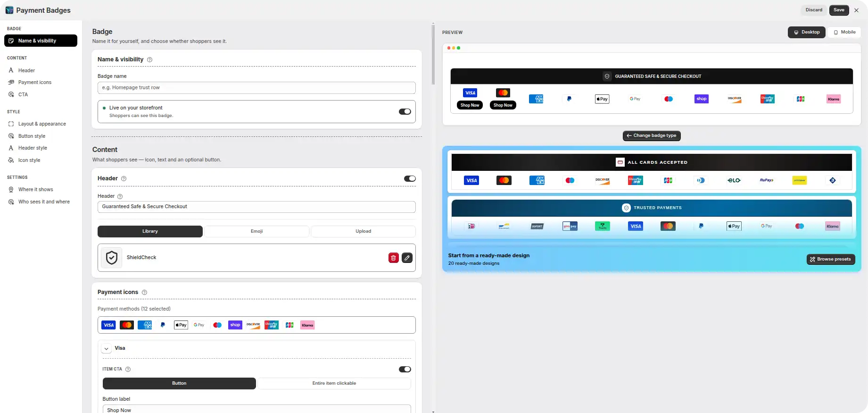Screen dimensions: 868x413
Task: Switch preview to Desktop
Action: [x=807, y=33]
